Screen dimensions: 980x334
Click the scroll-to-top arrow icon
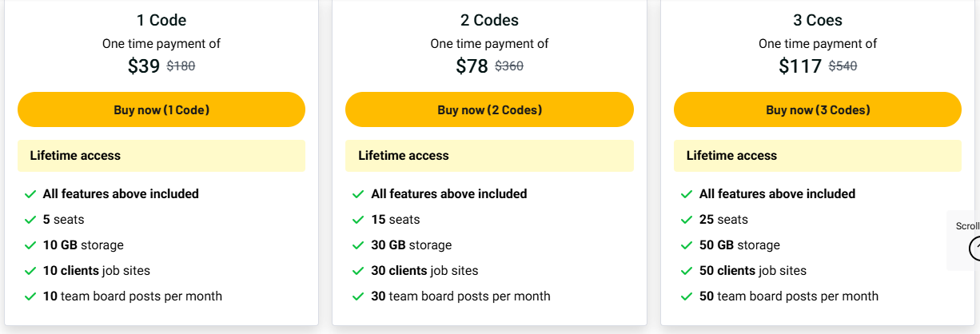[974, 249]
